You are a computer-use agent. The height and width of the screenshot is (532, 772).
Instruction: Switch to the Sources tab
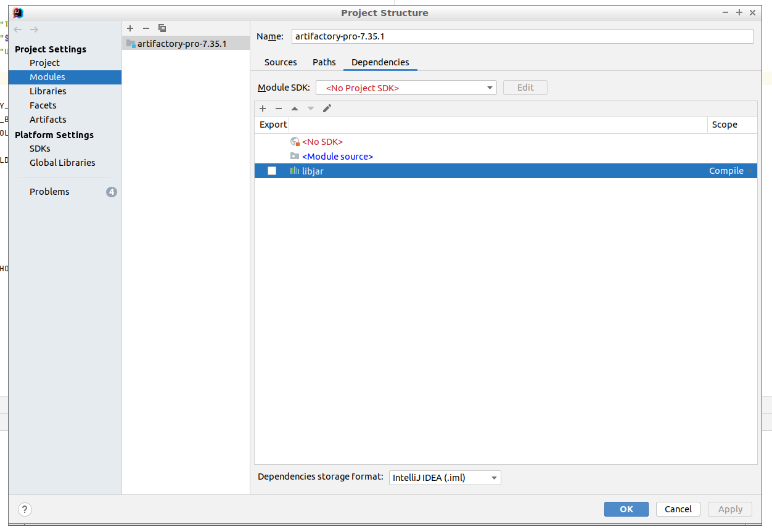tap(281, 62)
